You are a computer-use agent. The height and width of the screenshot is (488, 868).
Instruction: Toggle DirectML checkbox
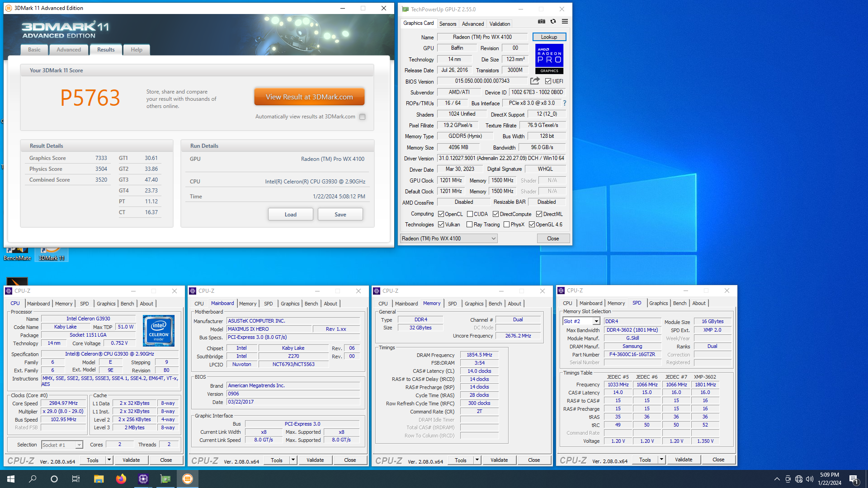[539, 214]
